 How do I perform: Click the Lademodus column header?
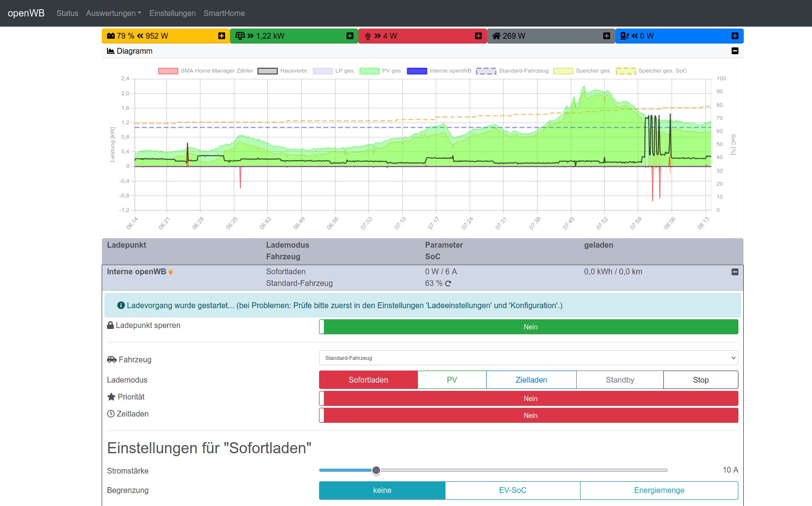[x=288, y=245]
